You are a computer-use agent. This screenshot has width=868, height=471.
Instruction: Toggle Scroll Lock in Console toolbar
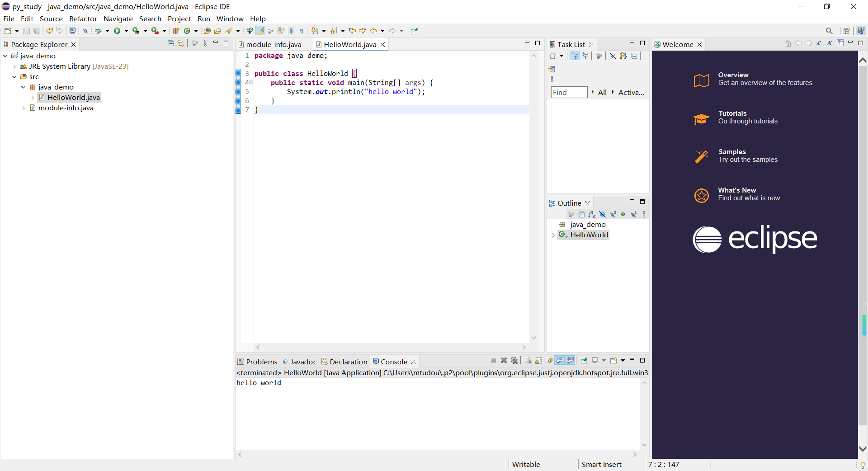(538, 360)
